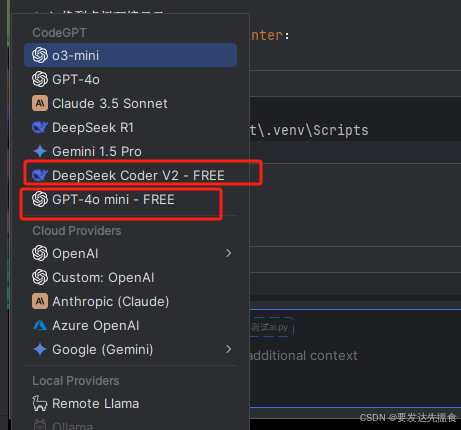Choose DeepSeek Coder V2 - FREE model
This screenshot has width=461, height=430.
click(130, 175)
